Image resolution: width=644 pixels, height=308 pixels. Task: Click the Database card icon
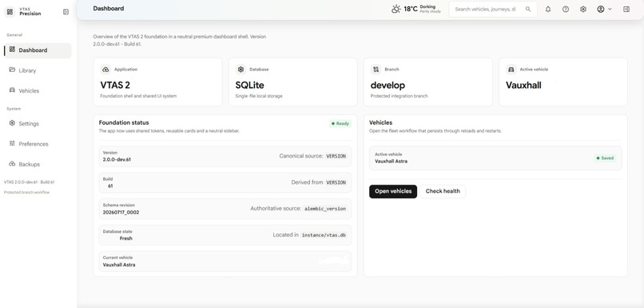[241, 70]
